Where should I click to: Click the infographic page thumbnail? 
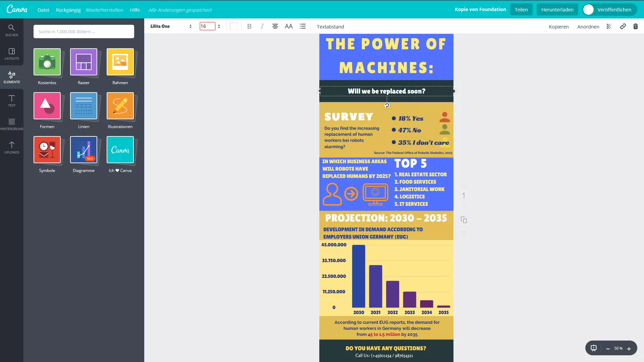pos(463,196)
